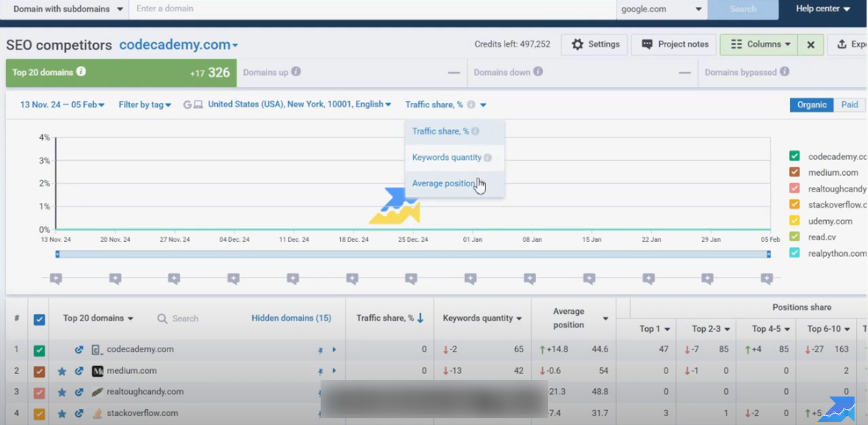Open the Help center menu
This screenshot has width=868, height=425.
pos(823,9)
